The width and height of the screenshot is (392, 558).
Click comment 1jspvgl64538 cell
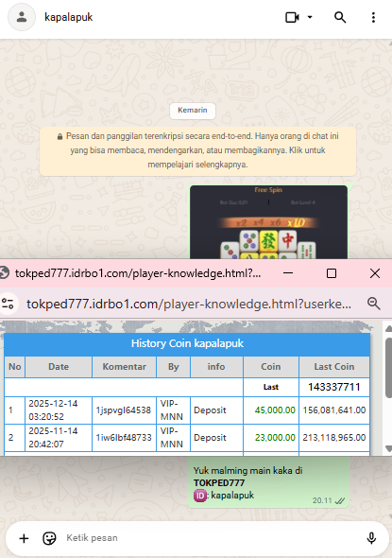(x=125, y=410)
